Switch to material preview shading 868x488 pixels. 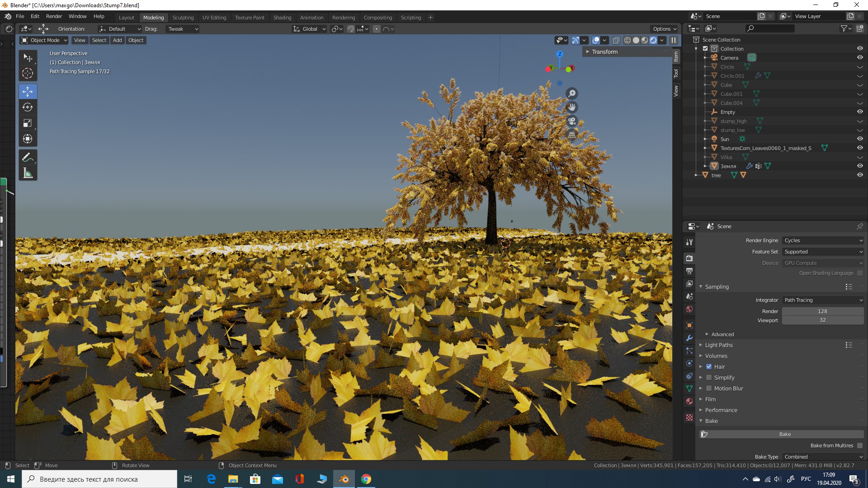645,40
